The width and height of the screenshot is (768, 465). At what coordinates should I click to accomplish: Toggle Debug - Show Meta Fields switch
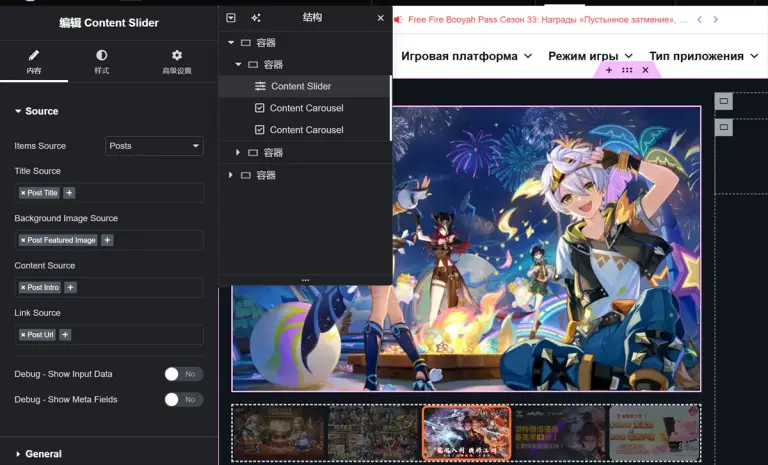[x=184, y=399]
